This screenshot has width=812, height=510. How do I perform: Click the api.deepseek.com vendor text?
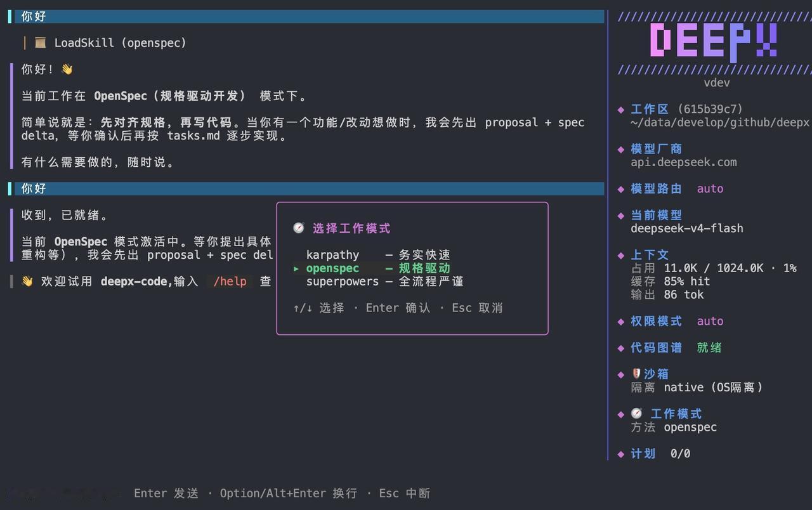click(684, 162)
